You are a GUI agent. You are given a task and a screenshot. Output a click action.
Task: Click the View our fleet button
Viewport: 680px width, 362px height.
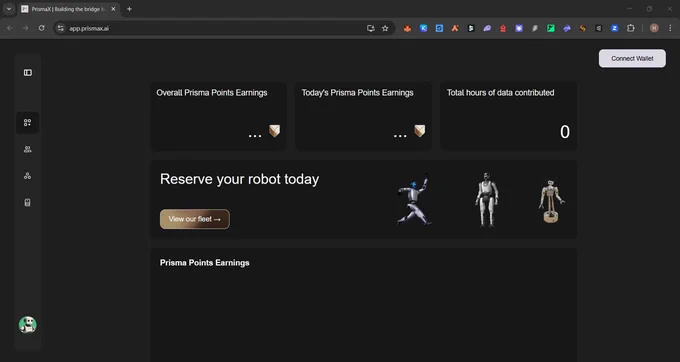(x=195, y=219)
